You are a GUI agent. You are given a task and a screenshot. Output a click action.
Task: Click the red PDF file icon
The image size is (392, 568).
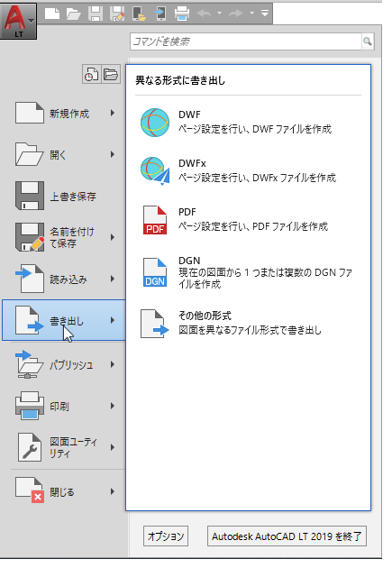tap(155, 220)
